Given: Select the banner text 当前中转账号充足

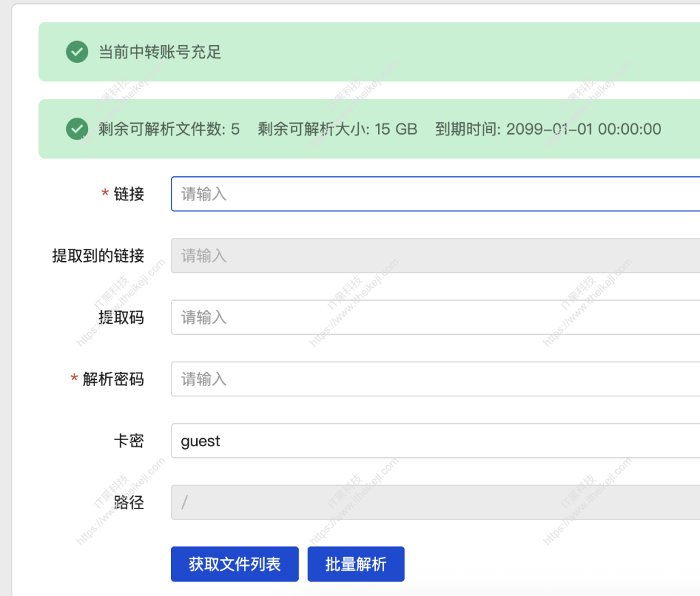Looking at the screenshot, I should coord(159,53).
